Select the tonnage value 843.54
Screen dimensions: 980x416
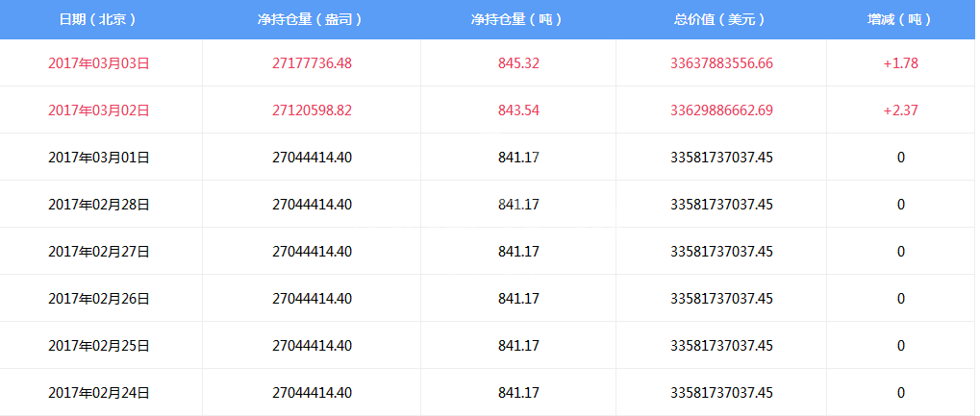(x=518, y=110)
